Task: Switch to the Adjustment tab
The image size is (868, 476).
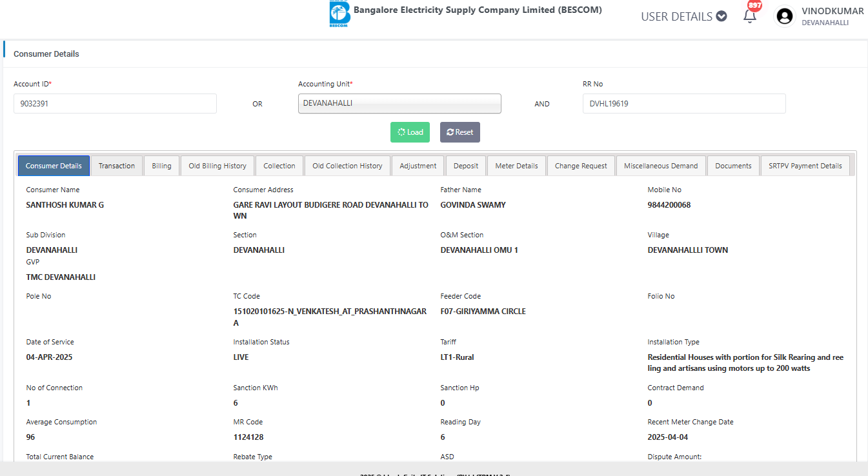Action: coord(418,166)
